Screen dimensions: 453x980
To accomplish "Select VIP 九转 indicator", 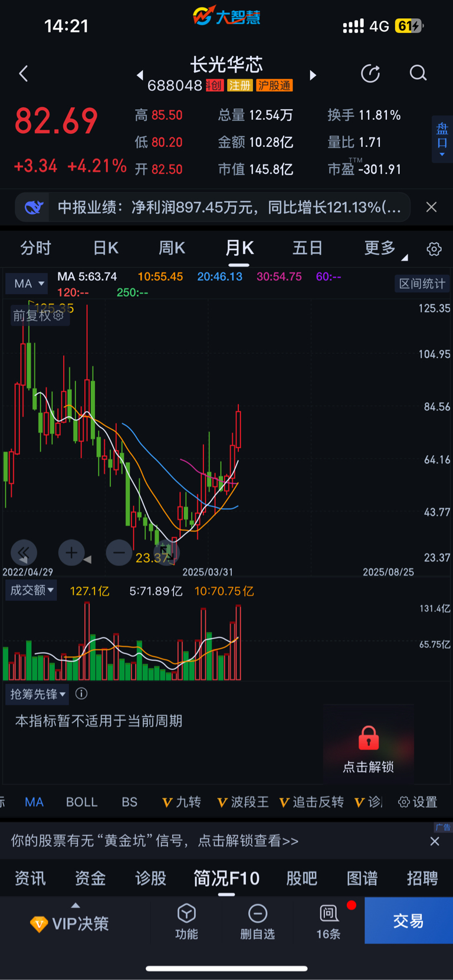I will coord(181,802).
